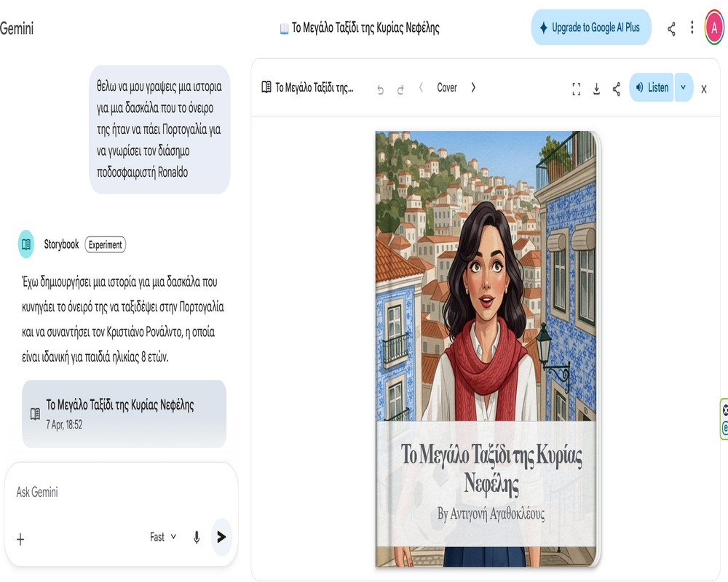Screen dimensions: 728x582
Task: Open the storybook card in chat
Action: point(124,413)
